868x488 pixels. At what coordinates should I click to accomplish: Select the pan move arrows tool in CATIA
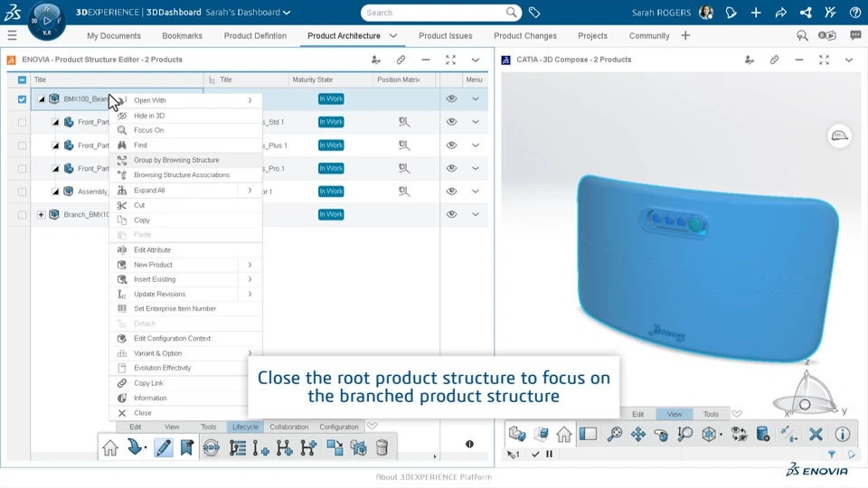(x=637, y=435)
